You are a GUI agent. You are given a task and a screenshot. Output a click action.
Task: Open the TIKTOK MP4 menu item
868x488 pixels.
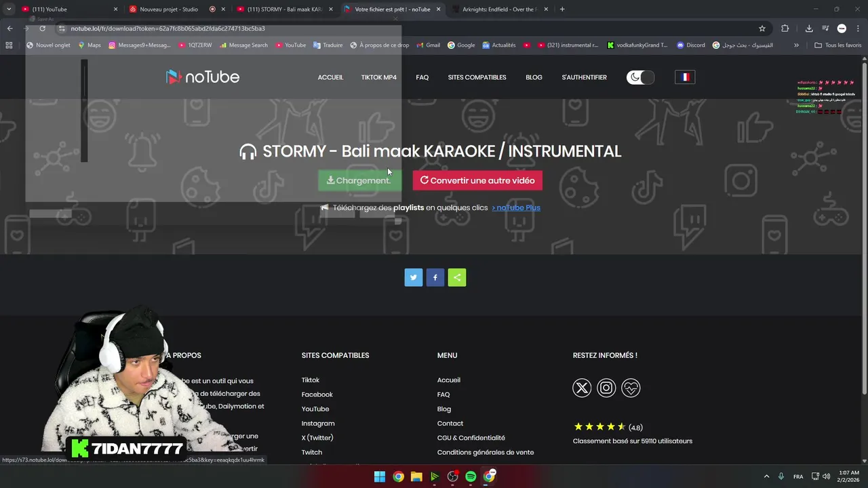379,77
